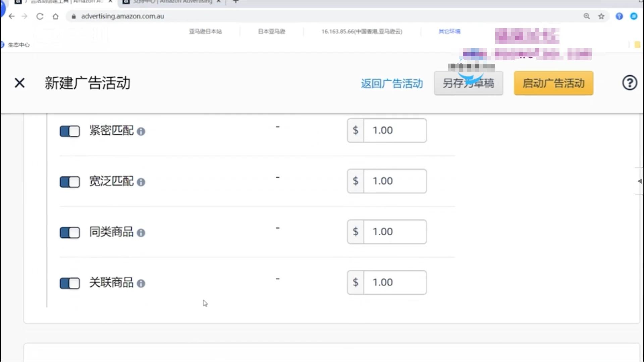Click the info icon next to 宽泛匹配
Image resolution: width=644 pixels, height=362 pixels.
142,183
